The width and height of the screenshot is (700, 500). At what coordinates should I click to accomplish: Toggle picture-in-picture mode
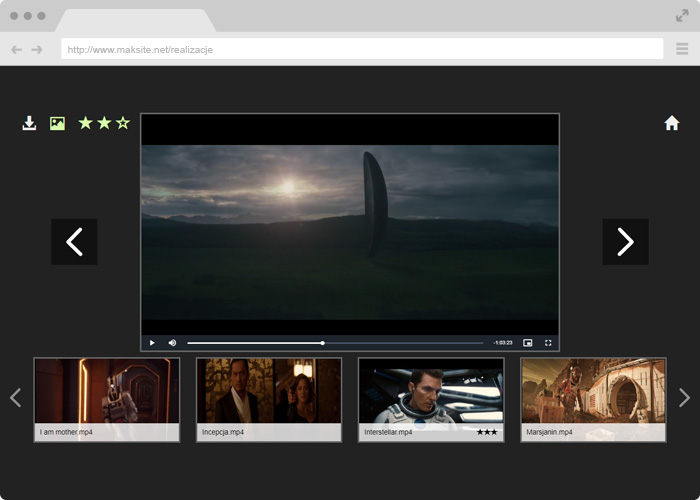click(x=528, y=343)
